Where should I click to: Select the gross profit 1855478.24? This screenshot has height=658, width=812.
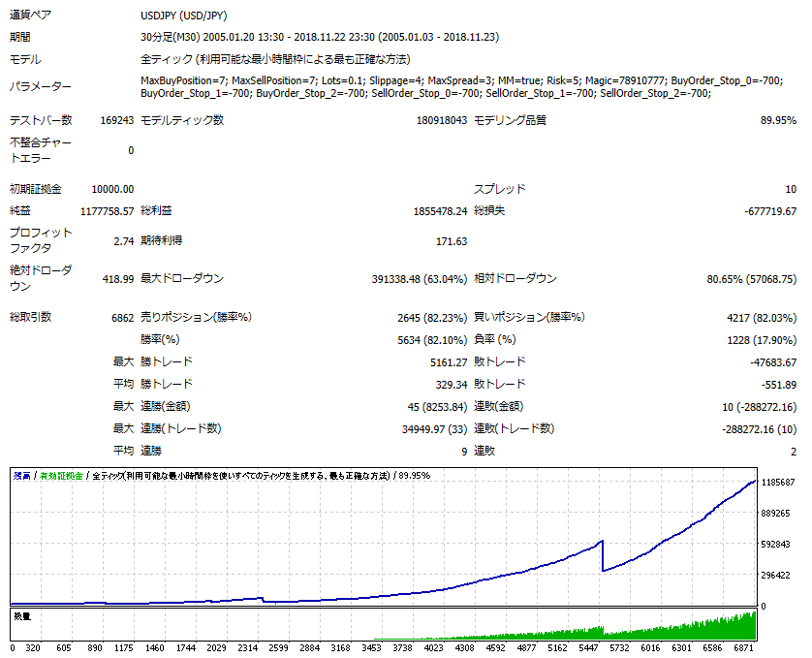[440, 211]
